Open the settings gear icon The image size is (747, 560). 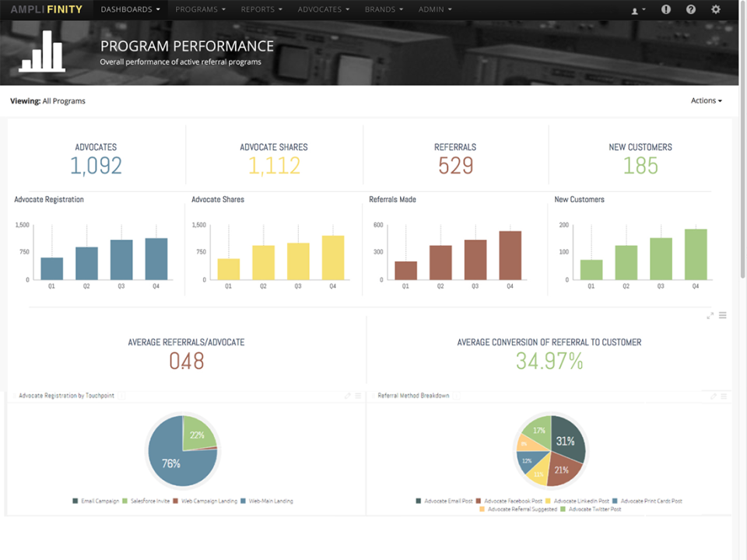pos(715,9)
